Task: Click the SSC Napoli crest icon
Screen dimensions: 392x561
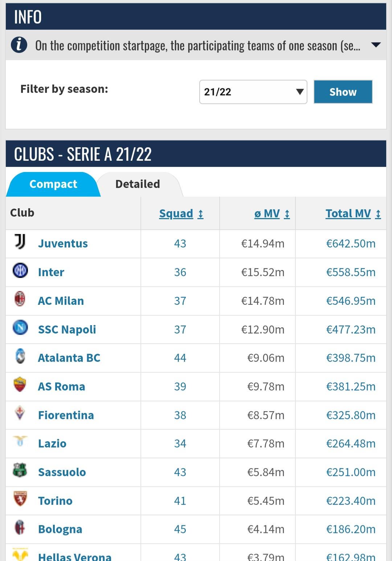Action: [20, 327]
